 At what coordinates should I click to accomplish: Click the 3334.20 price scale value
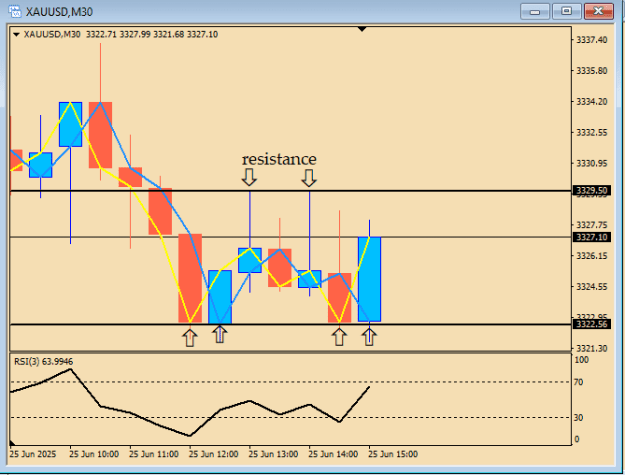click(x=592, y=102)
